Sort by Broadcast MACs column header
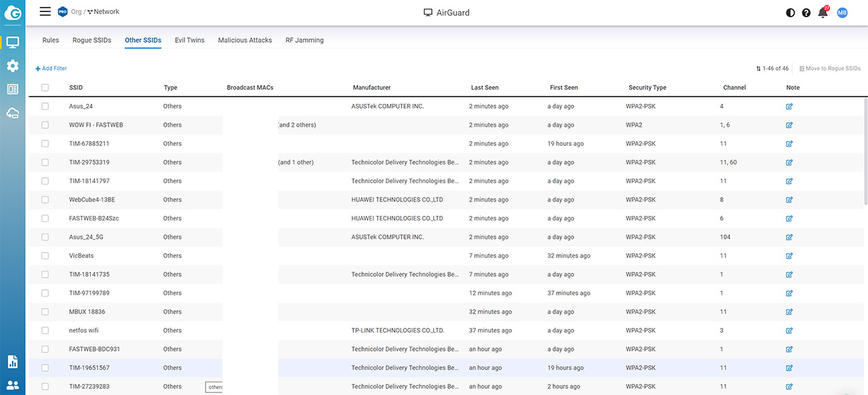Viewport: 868px width, 395px height. click(250, 88)
